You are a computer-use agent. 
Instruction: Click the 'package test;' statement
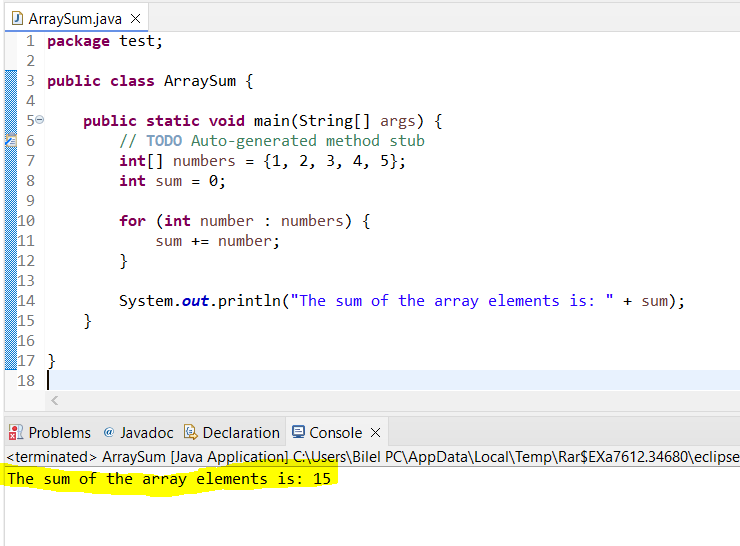pos(105,41)
